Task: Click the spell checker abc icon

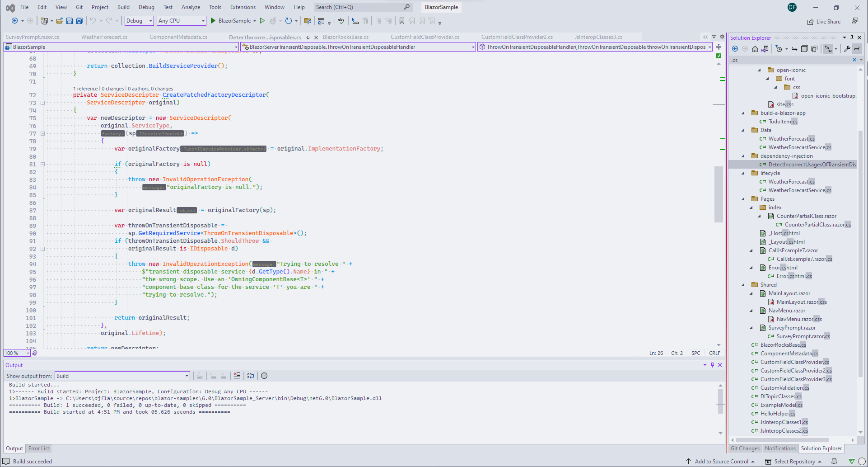Action: click(x=341, y=21)
